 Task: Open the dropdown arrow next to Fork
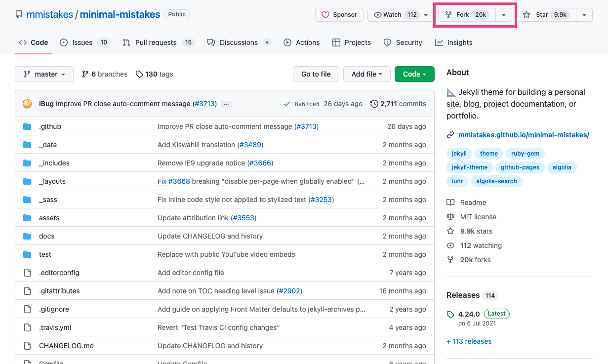(503, 15)
